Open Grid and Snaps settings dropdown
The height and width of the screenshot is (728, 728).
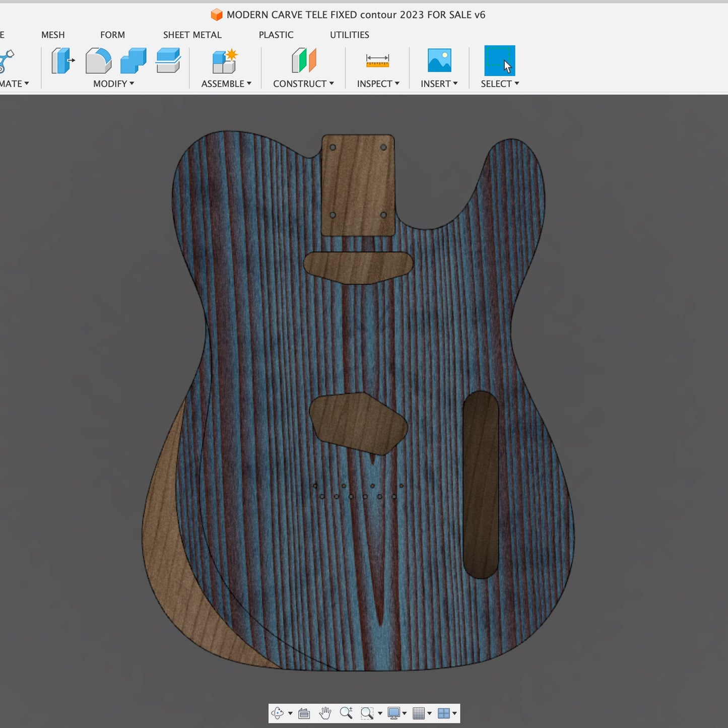pyautogui.click(x=429, y=713)
